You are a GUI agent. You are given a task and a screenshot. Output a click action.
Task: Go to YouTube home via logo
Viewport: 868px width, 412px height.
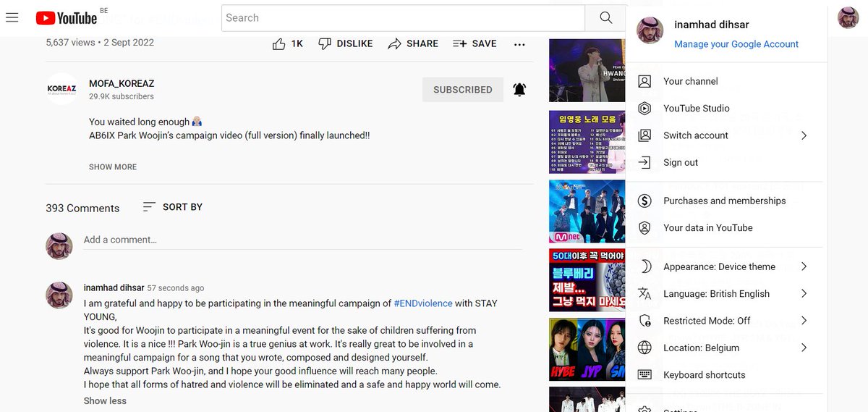click(66, 18)
